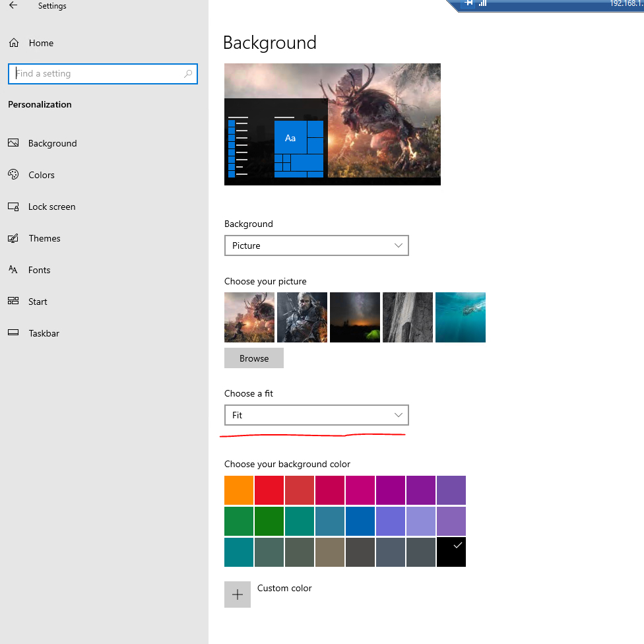The width and height of the screenshot is (644, 644).
Task: Go to Settings Home
Action: [41, 43]
